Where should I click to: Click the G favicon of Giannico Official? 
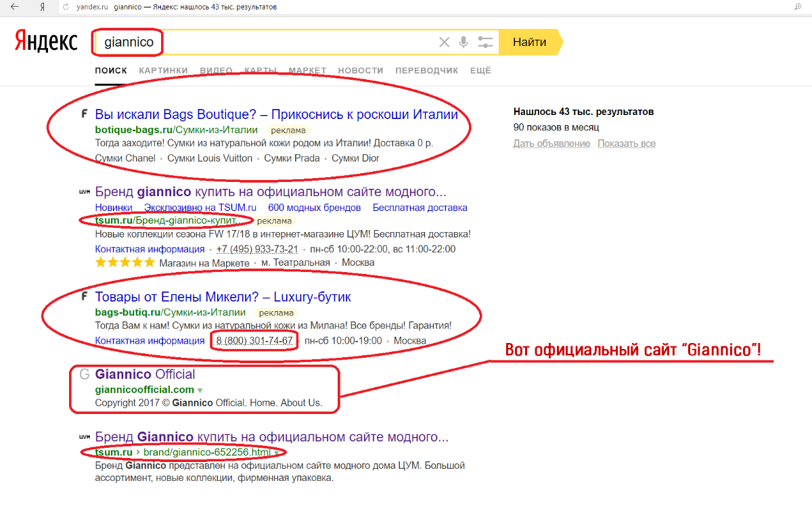tap(85, 374)
